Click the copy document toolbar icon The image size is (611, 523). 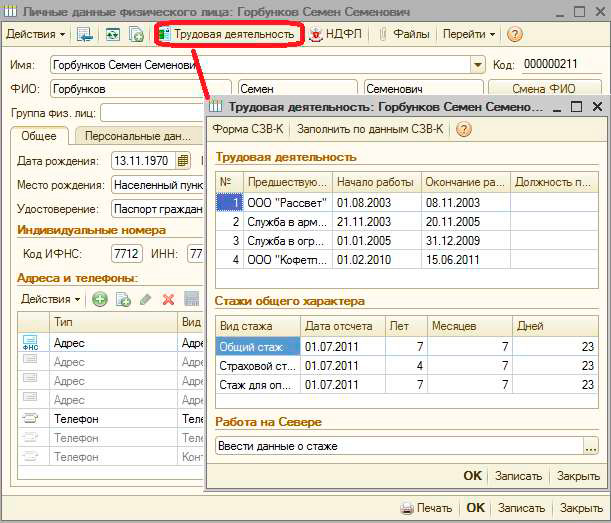pos(136,34)
